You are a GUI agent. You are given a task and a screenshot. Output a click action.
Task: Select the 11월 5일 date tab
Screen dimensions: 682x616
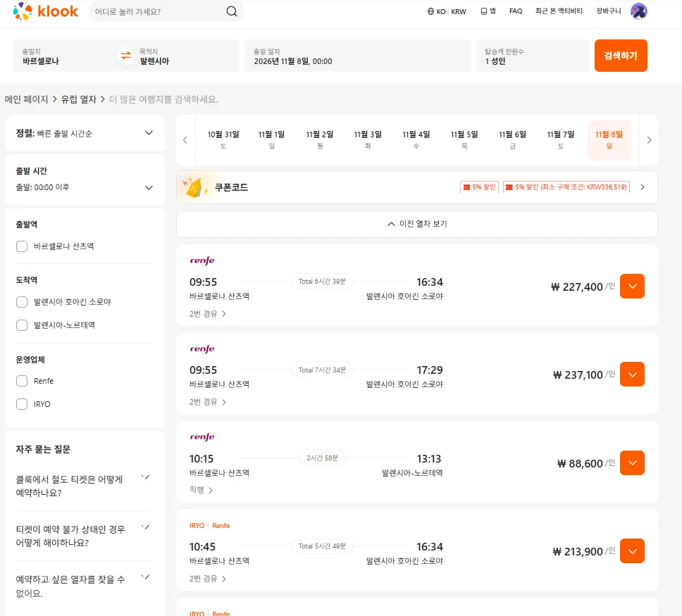tap(464, 140)
